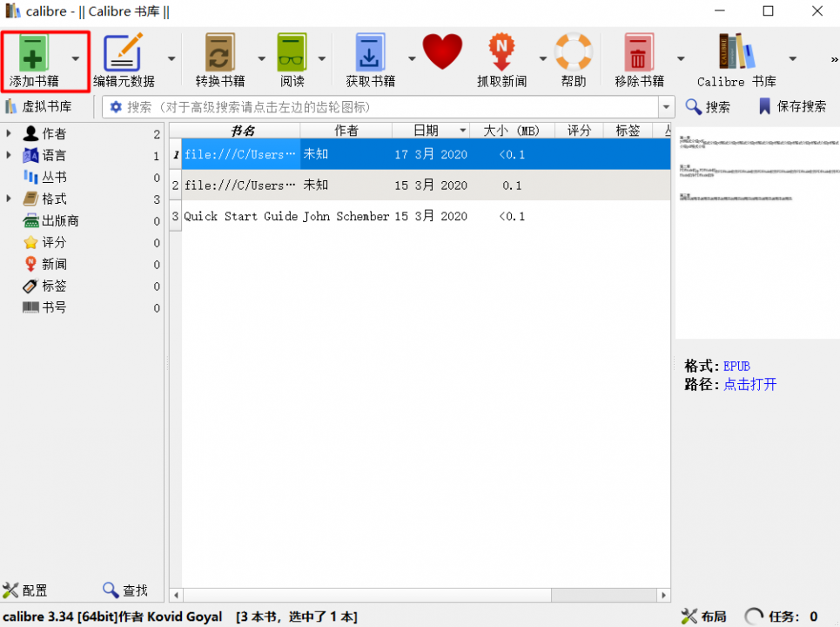Click John Schember author cell
The height and width of the screenshot is (627, 840).
[x=346, y=216]
